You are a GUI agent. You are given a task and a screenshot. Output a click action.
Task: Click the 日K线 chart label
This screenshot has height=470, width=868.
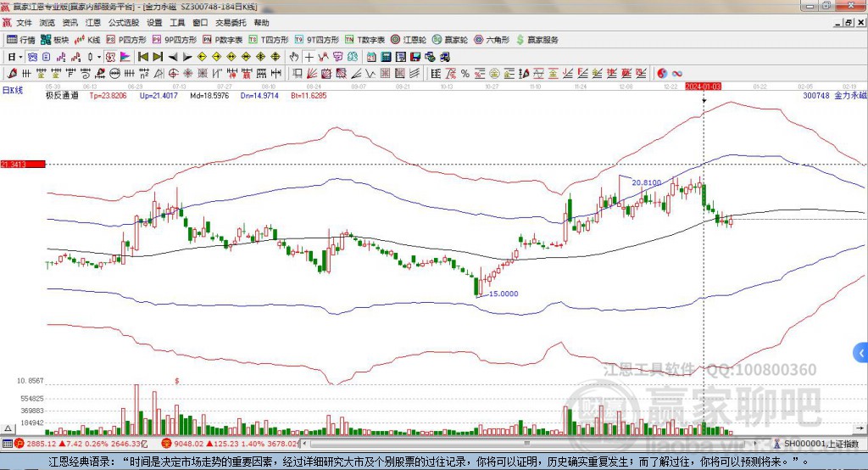click(13, 90)
